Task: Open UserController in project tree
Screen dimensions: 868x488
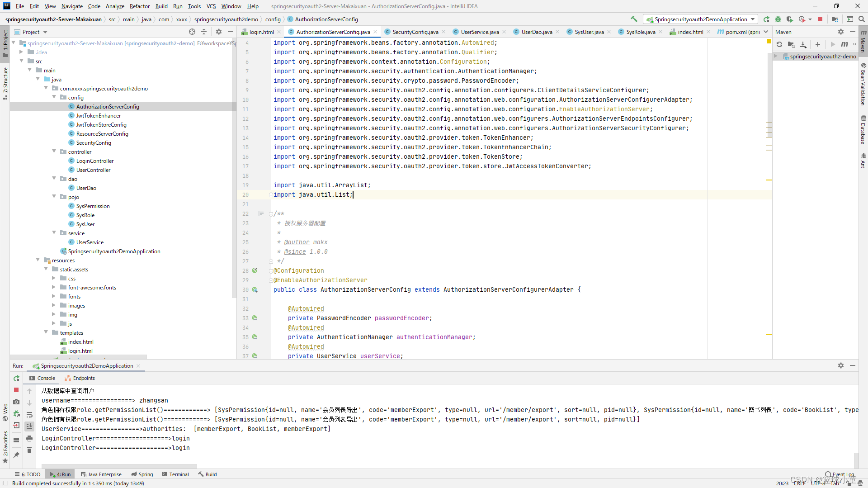Action: pos(93,170)
